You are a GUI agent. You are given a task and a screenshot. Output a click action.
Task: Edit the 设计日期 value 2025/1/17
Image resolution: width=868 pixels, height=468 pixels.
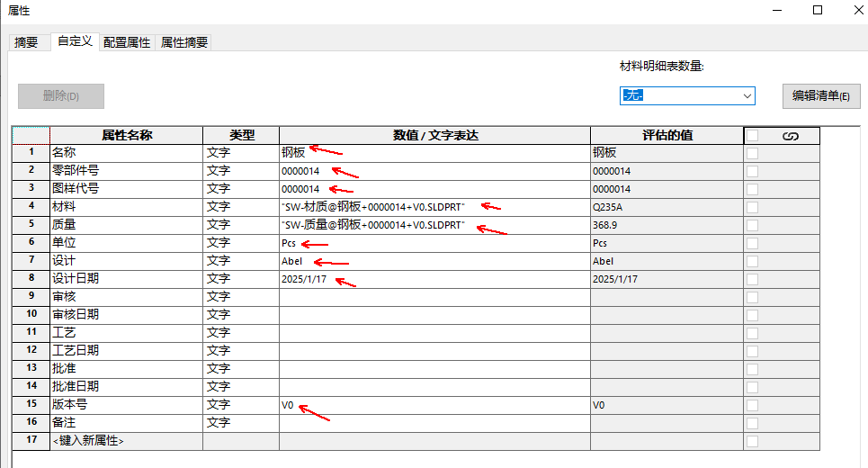[x=435, y=279]
